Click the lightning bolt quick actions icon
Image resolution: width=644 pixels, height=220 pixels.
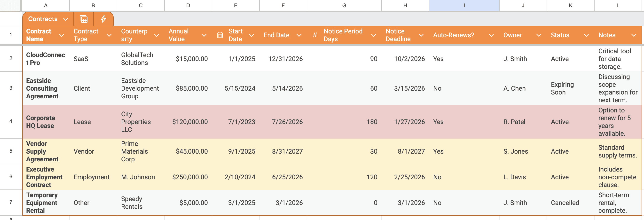pos(103,19)
